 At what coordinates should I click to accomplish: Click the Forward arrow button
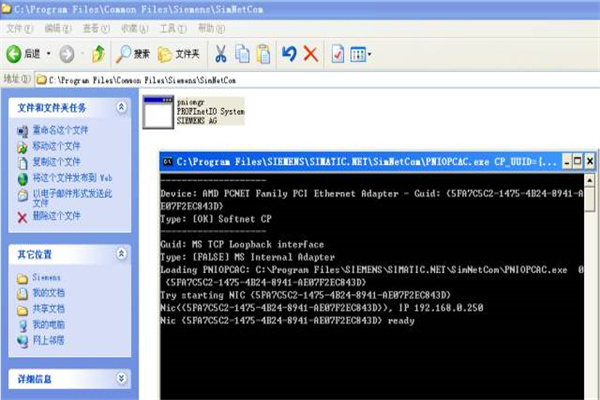(x=67, y=54)
